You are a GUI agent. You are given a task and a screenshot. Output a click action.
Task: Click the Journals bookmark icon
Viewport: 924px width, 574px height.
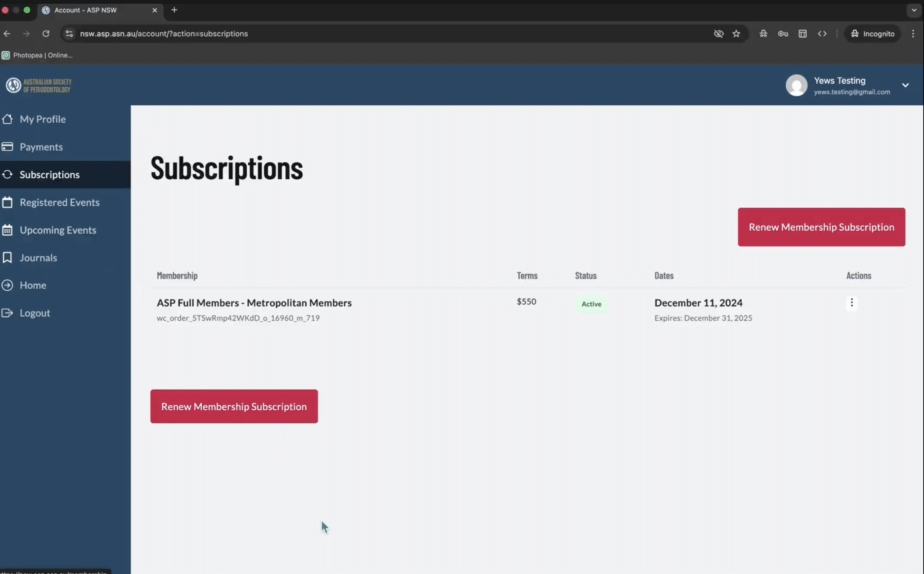pyautogui.click(x=7, y=258)
